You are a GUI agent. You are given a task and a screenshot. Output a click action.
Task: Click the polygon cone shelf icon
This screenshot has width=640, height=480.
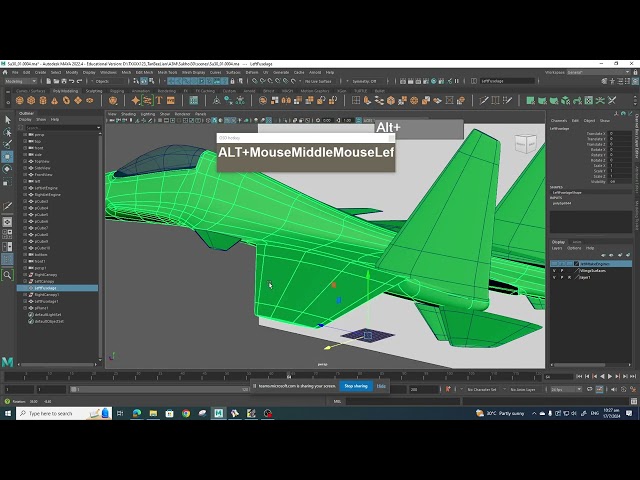click(54, 100)
